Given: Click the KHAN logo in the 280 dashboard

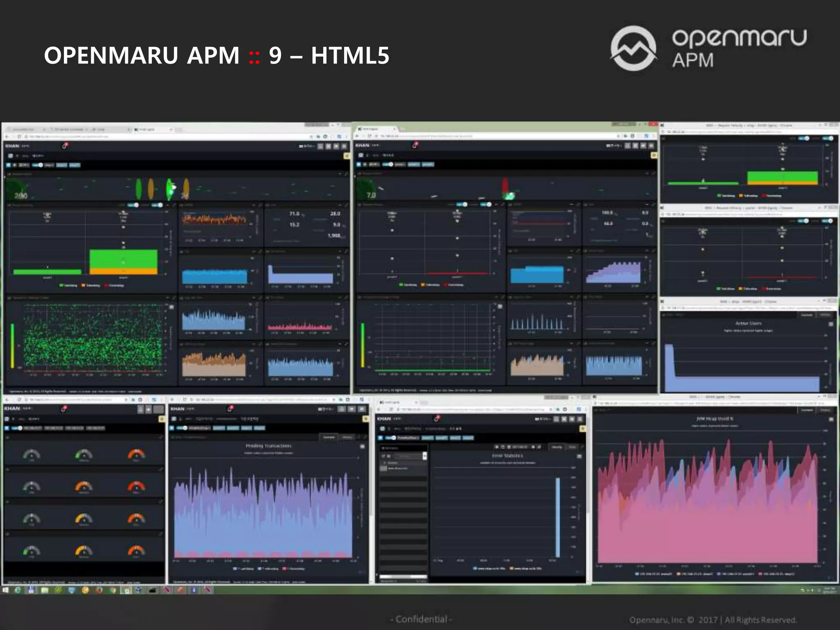Looking at the screenshot, I should tap(12, 146).
